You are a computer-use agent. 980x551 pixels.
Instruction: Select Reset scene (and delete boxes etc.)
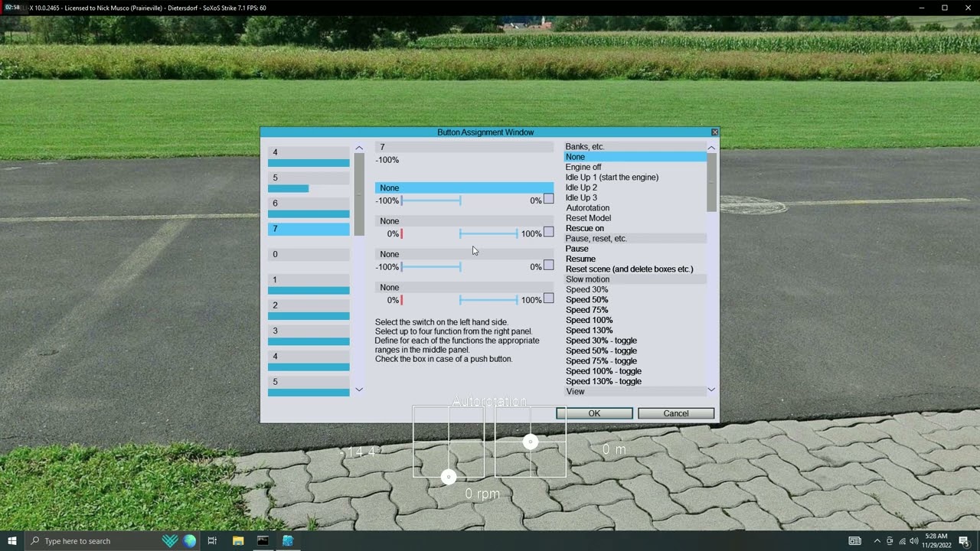click(x=629, y=269)
